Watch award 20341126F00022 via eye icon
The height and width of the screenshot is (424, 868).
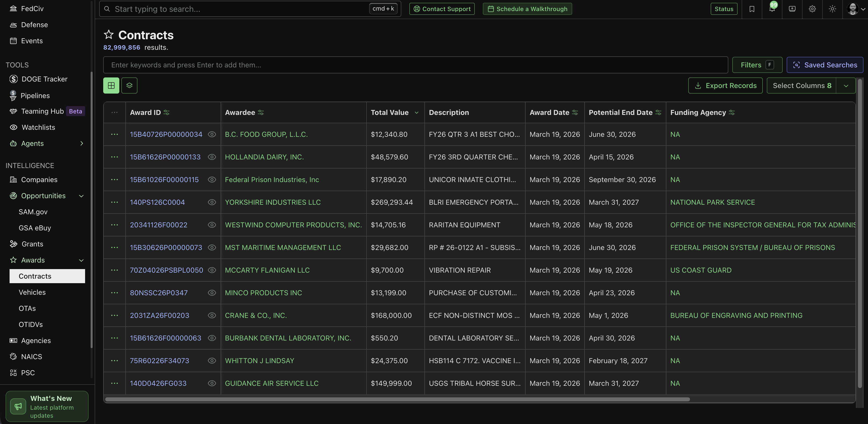point(212,225)
